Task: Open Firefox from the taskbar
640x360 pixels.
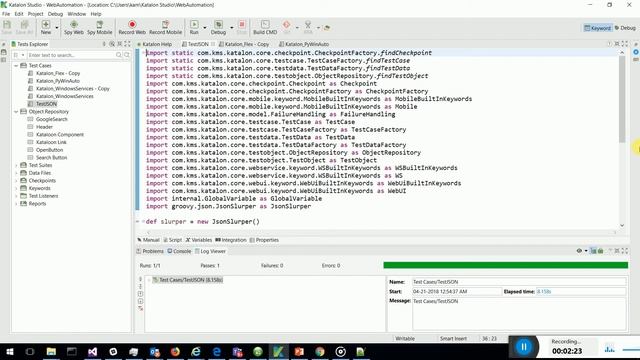Action: click(x=175, y=351)
